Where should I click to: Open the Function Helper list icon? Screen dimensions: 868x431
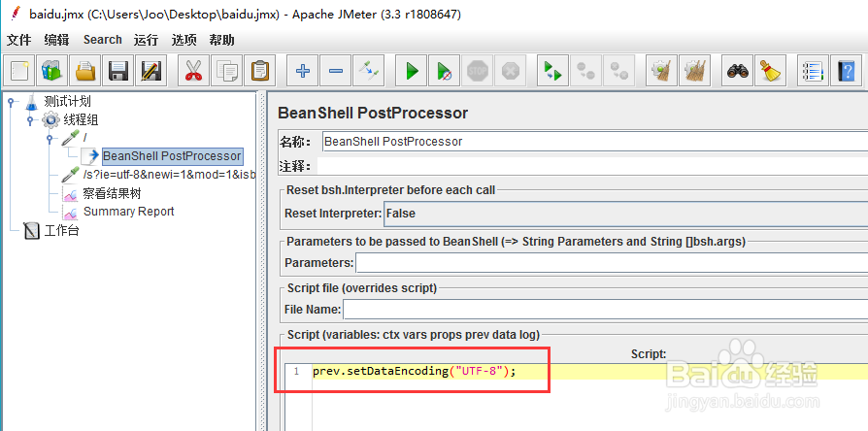pos(813,71)
